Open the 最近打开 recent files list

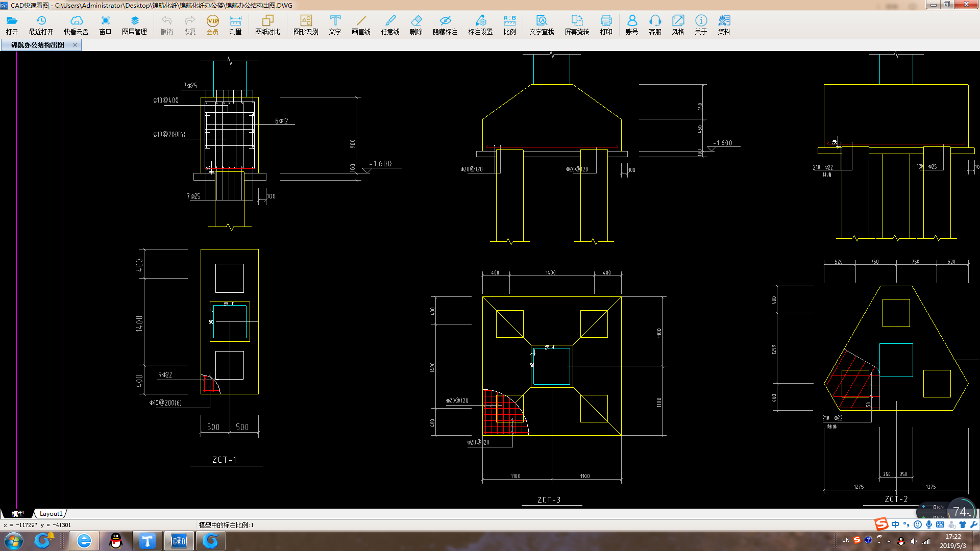pos(41,24)
